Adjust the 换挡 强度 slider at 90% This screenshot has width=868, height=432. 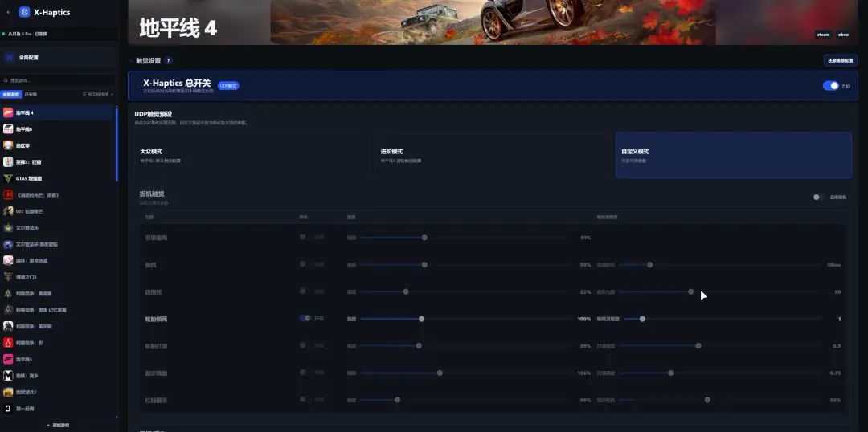(424, 265)
